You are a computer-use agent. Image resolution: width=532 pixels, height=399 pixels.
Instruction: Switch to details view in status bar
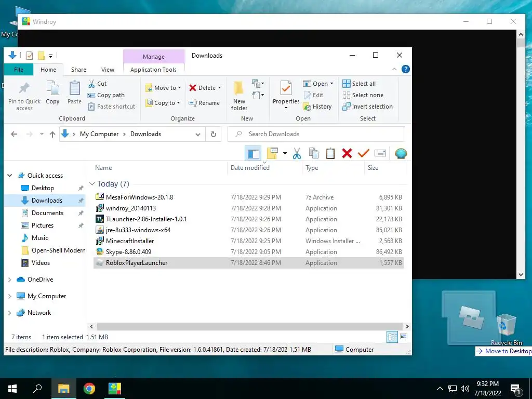pos(392,337)
